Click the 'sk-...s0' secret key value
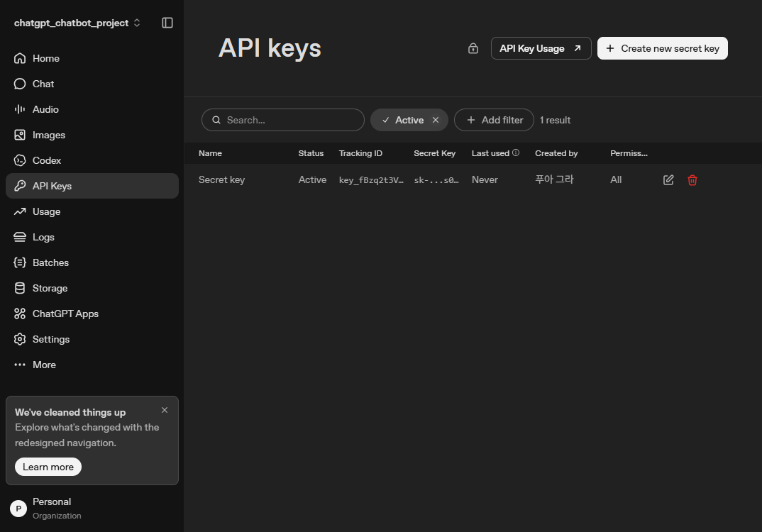This screenshot has height=532, width=762. click(x=436, y=180)
